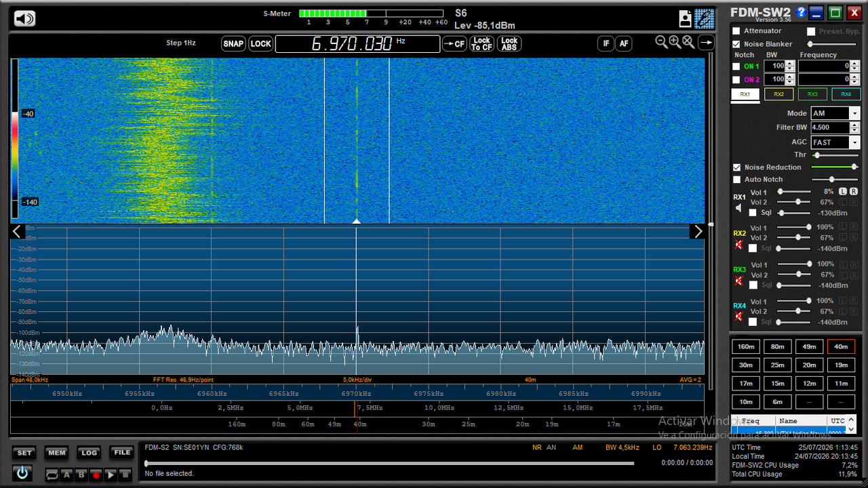Click the SNAP button
This screenshot has width=868, height=488.
(x=233, y=44)
